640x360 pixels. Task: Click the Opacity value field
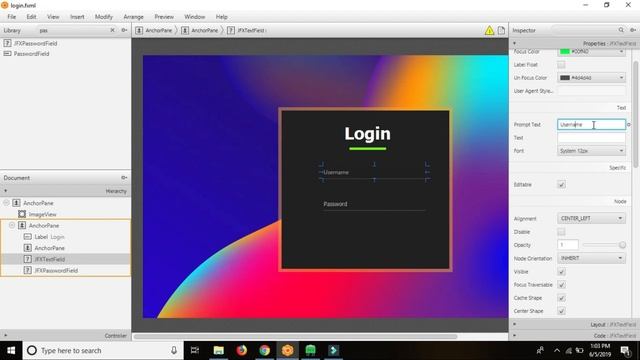(568, 245)
